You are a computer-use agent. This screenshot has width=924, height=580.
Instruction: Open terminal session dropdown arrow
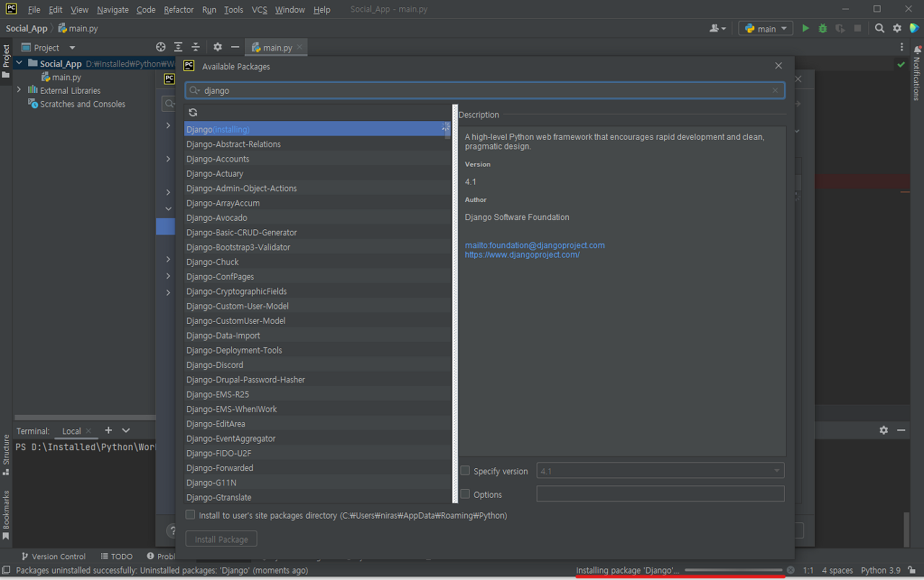[x=126, y=430]
